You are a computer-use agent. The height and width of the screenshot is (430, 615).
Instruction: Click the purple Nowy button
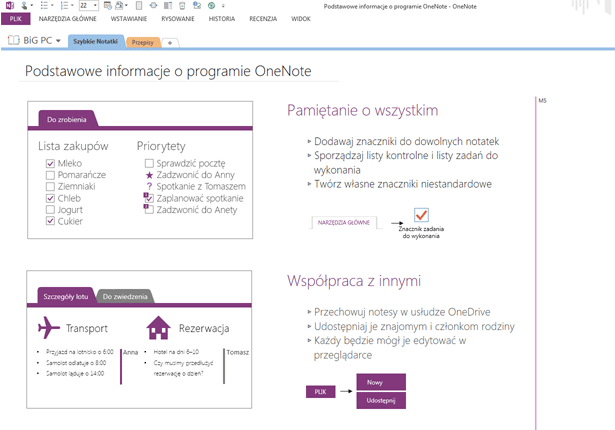pyautogui.click(x=381, y=382)
